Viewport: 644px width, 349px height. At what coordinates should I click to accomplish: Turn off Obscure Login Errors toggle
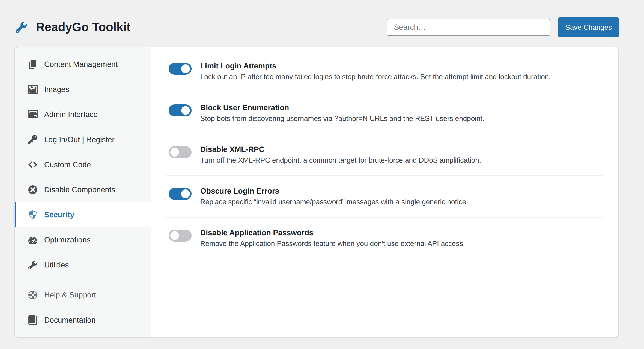tap(180, 194)
